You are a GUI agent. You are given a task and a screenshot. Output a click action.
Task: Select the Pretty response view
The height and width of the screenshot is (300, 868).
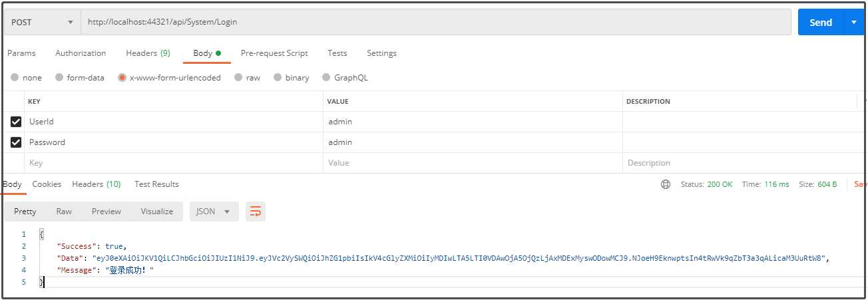tap(25, 212)
